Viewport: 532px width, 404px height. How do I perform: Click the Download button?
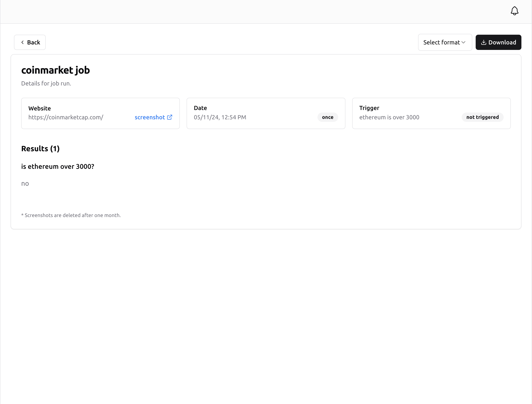pos(498,42)
